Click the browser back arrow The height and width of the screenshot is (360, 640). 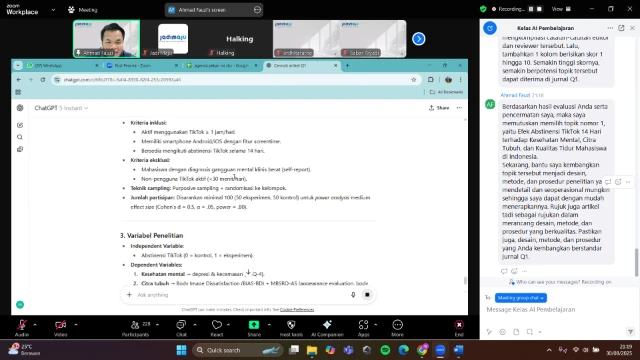click(x=19, y=80)
